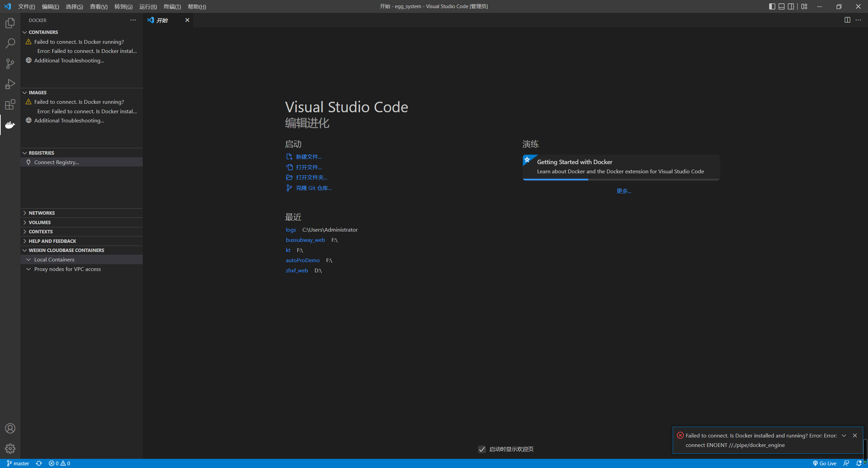Open the Extensions view icon
Image resolution: width=868 pixels, height=468 pixels.
click(x=10, y=104)
